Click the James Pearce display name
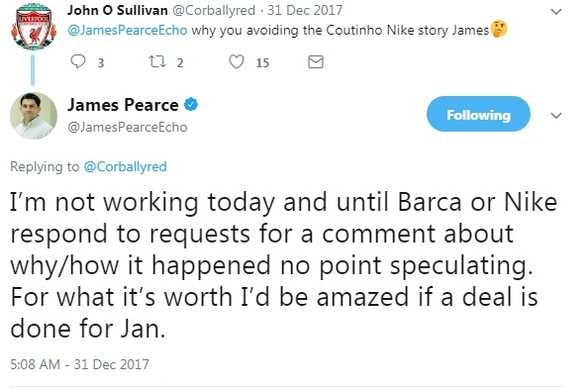The height and width of the screenshot is (389, 588). (123, 105)
